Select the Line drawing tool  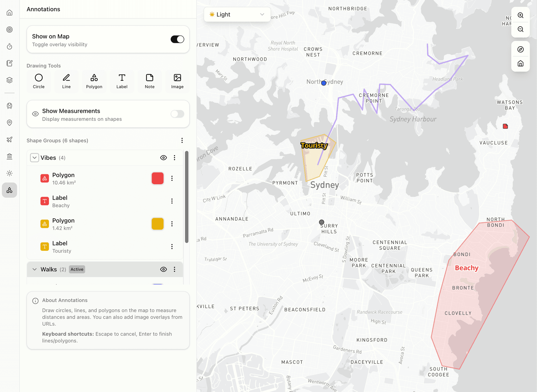pos(66,81)
